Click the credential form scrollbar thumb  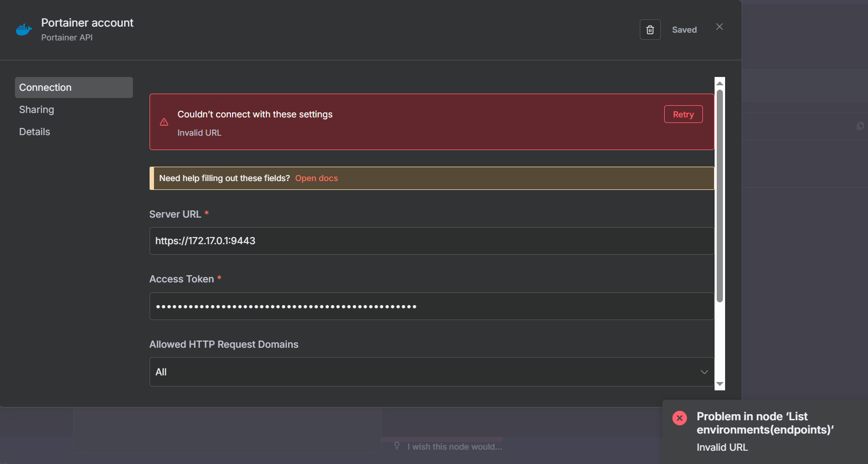[720, 194]
